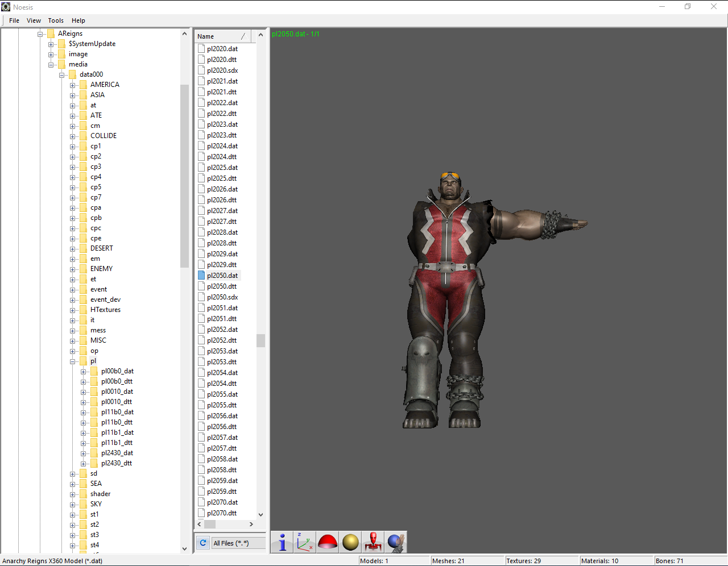Expand the $SystemUpdate folder node

tap(51, 44)
